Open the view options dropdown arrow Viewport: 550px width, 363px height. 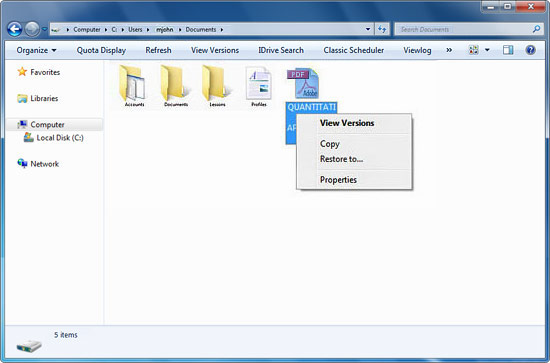tap(487, 50)
